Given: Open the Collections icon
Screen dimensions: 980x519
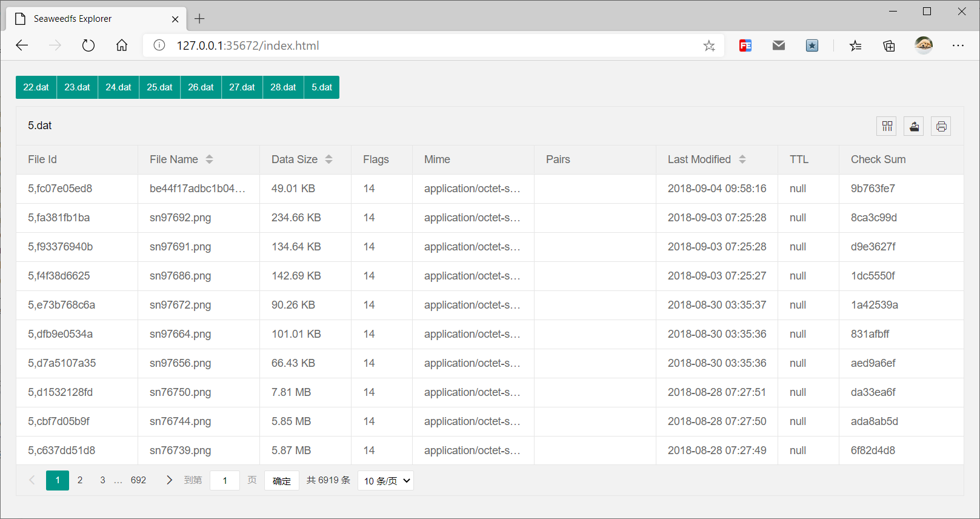Looking at the screenshot, I should [889, 45].
